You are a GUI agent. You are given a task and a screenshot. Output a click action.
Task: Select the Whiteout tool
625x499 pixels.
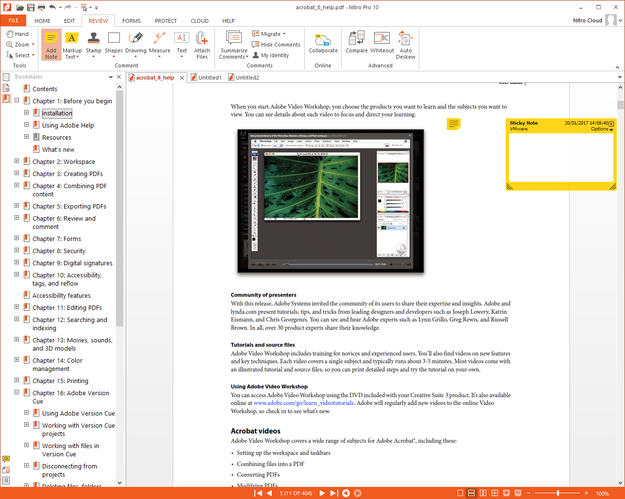click(x=382, y=43)
